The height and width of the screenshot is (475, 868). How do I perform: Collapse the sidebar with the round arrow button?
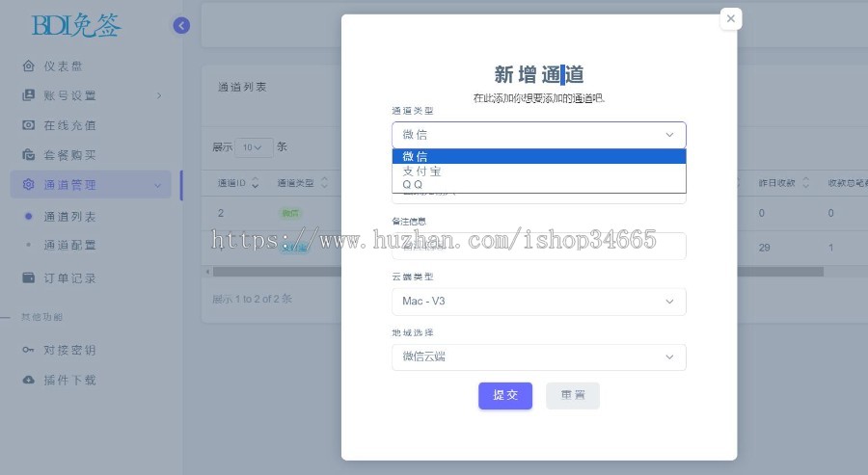point(181,25)
